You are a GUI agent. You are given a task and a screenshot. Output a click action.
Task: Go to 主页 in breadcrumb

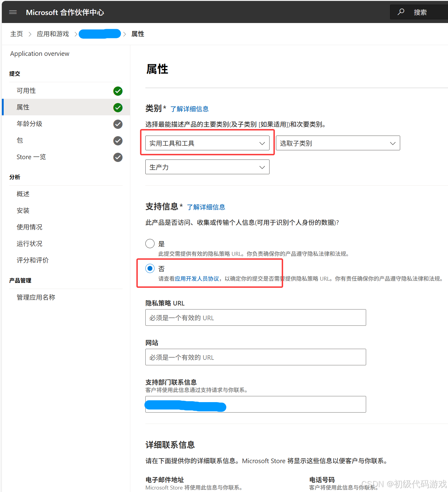(x=17, y=34)
